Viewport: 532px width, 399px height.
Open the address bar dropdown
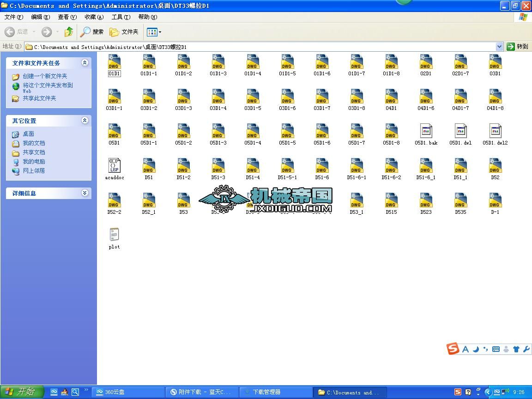click(499, 47)
